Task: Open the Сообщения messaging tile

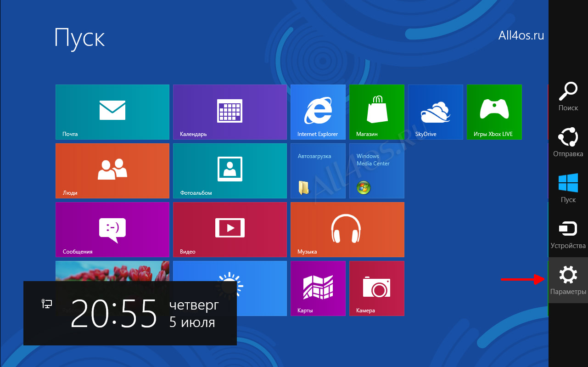Action: click(112, 230)
